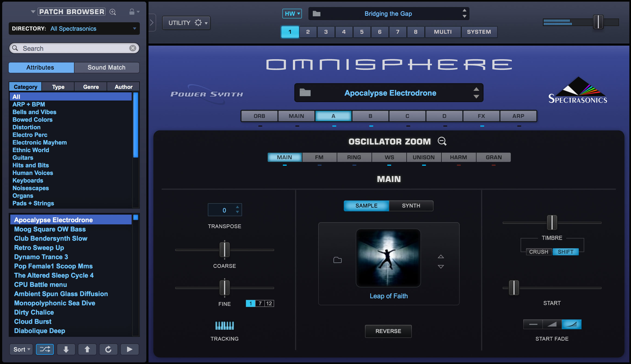The width and height of the screenshot is (631, 364).
Task: Select the curved Start Fade shape
Action: click(571, 324)
